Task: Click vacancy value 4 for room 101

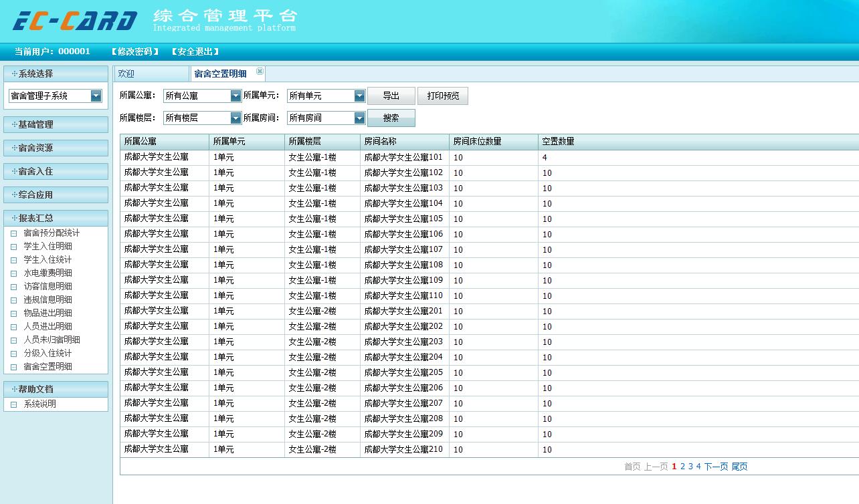Action: click(x=545, y=158)
